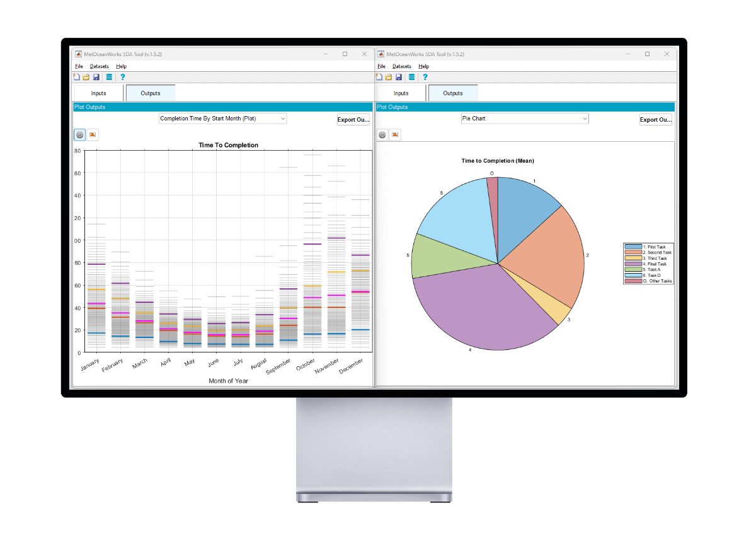The image size is (756, 541).
Task: Click the image icon beside the gear in the left window
Action: pyautogui.click(x=93, y=135)
